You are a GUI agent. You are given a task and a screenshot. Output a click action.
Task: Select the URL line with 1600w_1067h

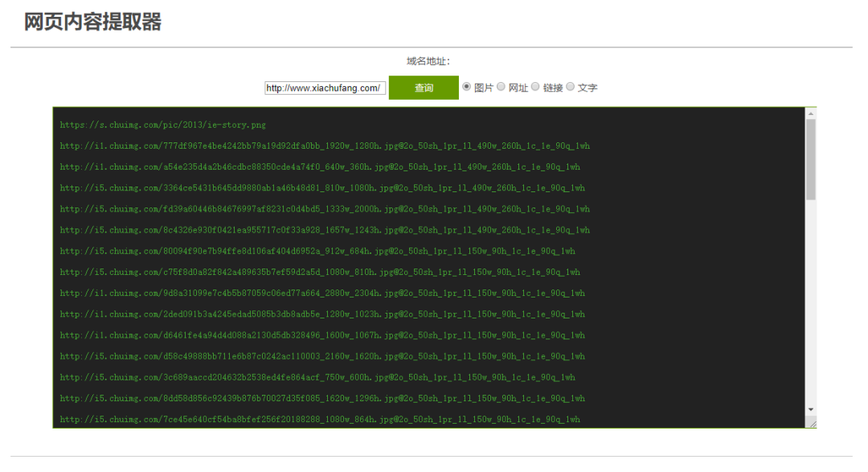(x=322, y=335)
